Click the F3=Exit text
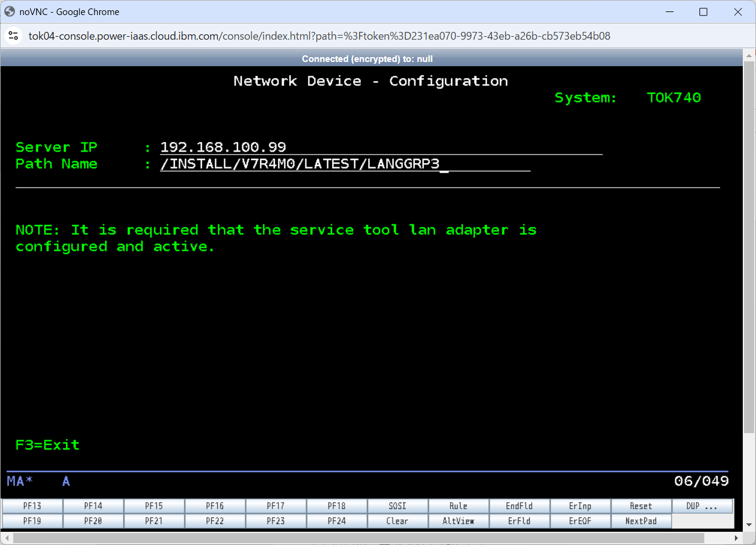Viewport: 756px width, 545px height. coord(48,445)
